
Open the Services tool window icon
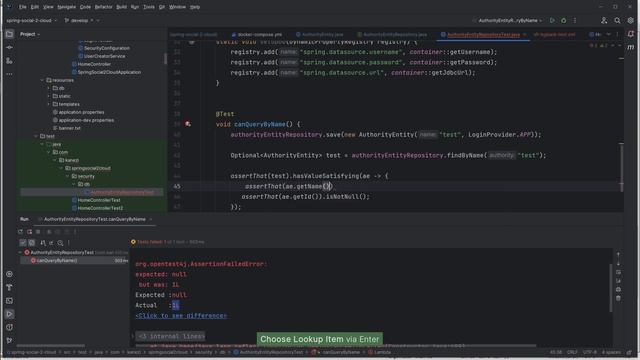(9, 274)
